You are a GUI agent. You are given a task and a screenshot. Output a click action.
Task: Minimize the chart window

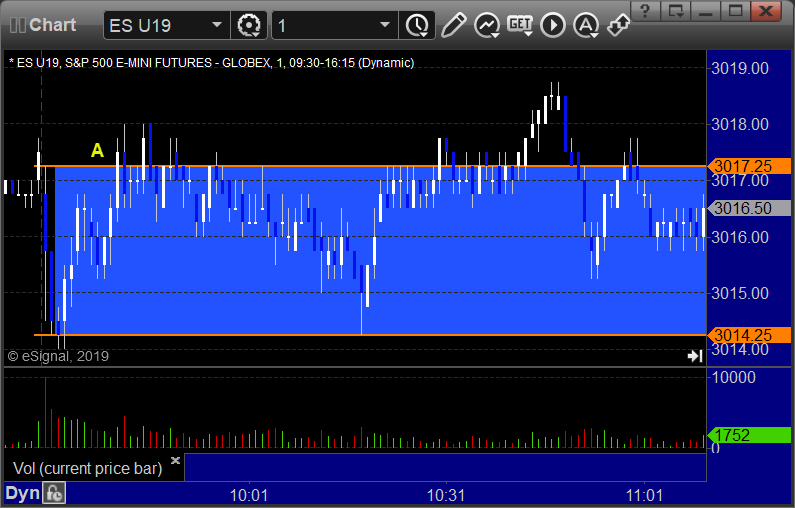point(706,10)
